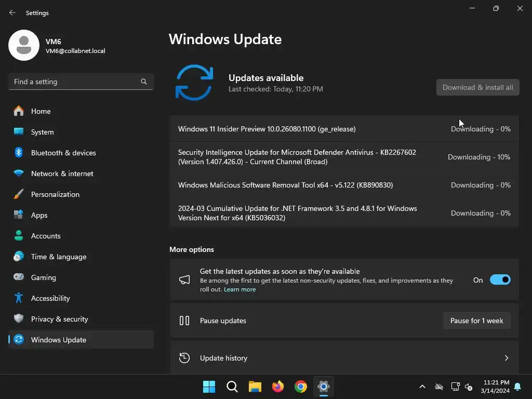This screenshot has height=399, width=532.
Task: Click VM6@collabnet.local account email
Action: pyautogui.click(x=75, y=51)
